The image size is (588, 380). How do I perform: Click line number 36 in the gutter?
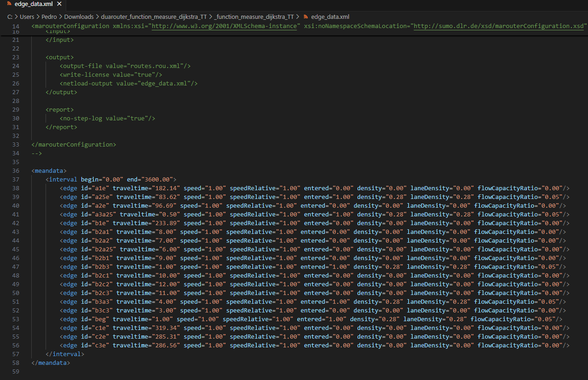16,170
